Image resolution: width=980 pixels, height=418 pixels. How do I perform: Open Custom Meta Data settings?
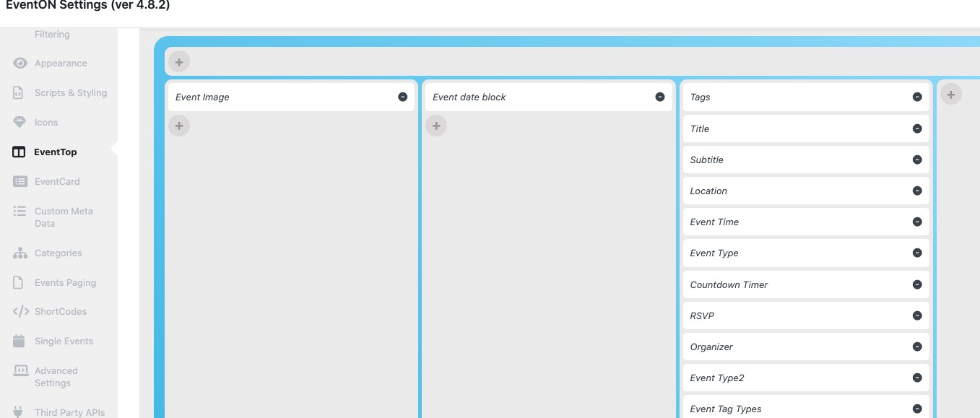coord(64,217)
